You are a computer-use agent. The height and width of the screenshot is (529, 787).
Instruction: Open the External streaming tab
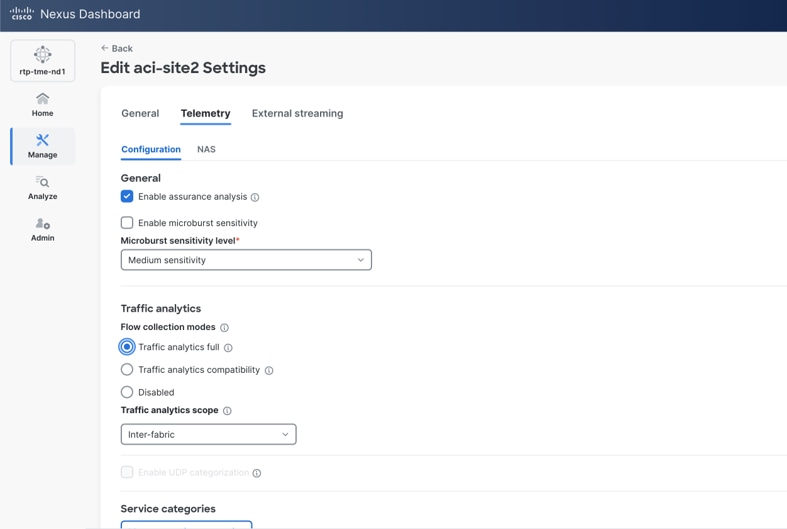pos(298,113)
